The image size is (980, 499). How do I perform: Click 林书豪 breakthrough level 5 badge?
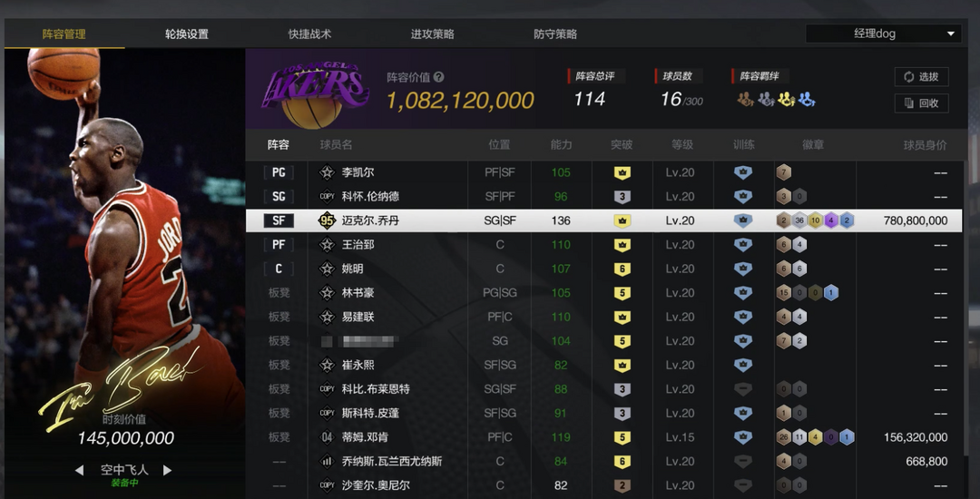pyautogui.click(x=622, y=293)
